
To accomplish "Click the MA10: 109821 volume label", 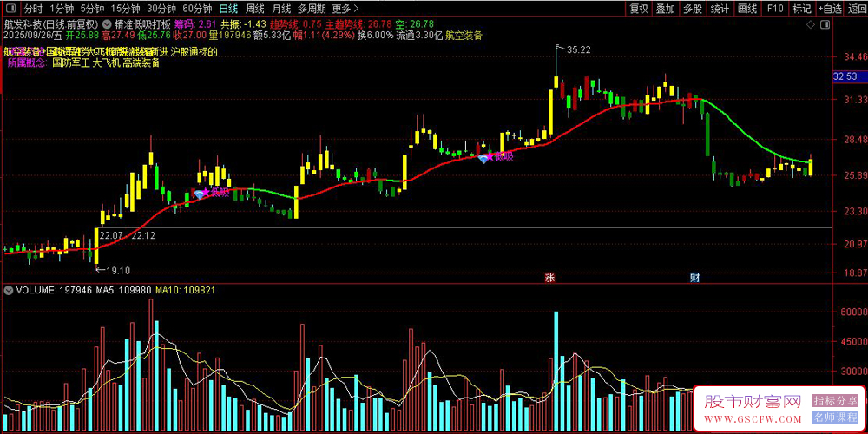I will pos(186,290).
